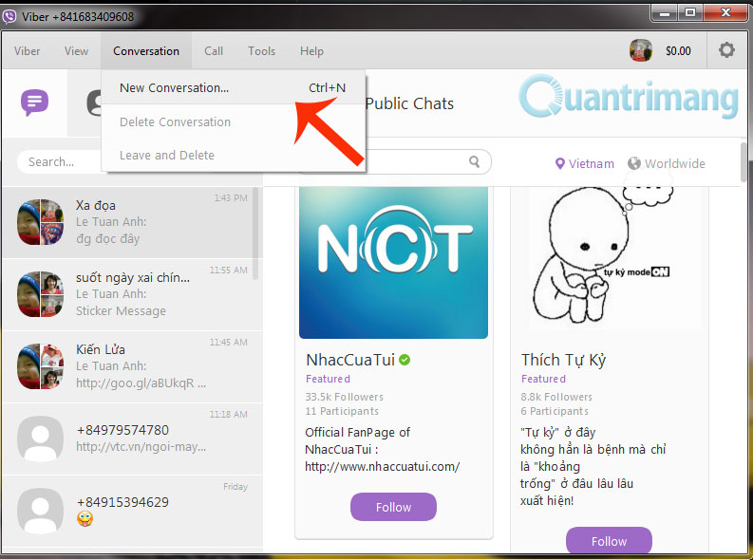This screenshot has width=753, height=560.
Task: Click the Worldwide globe icon
Action: 634,163
